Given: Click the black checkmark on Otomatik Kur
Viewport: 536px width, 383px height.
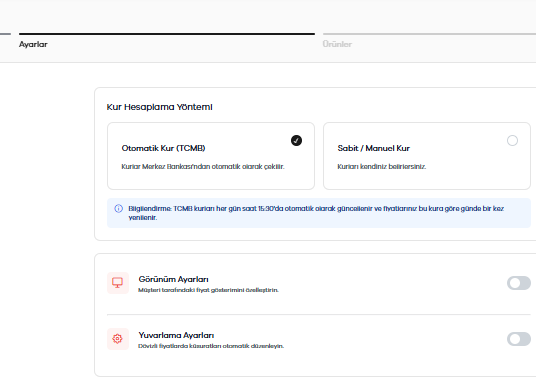Looking at the screenshot, I should click(296, 141).
